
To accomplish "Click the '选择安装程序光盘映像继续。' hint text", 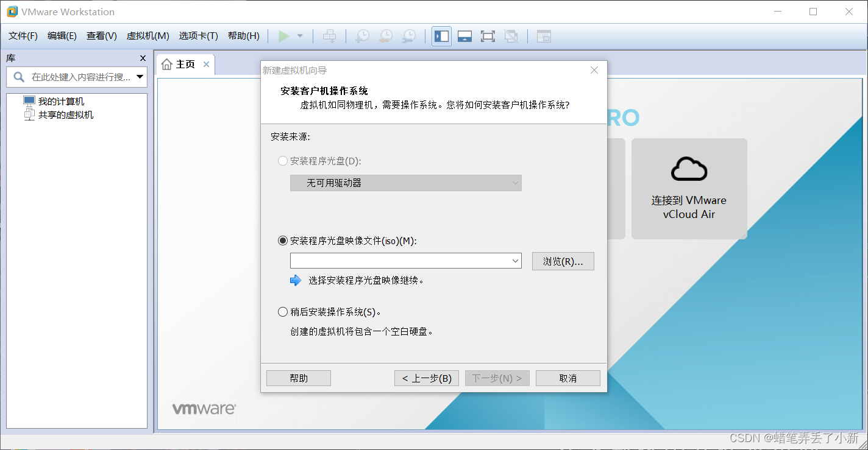I will point(366,281).
